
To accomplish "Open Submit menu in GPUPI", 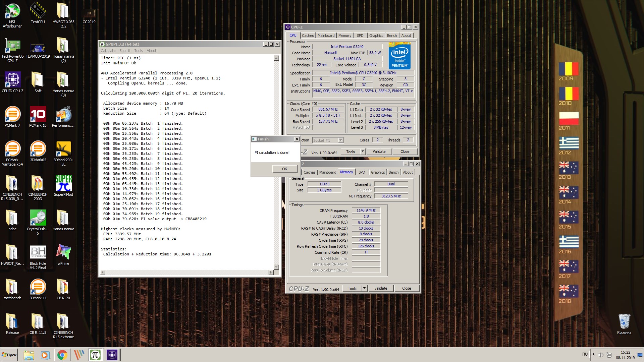I will [125, 51].
